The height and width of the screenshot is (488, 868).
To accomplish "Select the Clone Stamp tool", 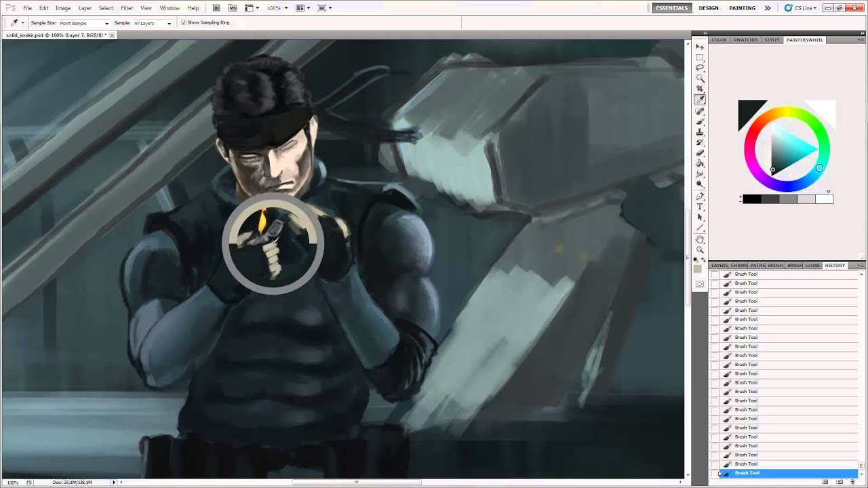I will click(700, 131).
